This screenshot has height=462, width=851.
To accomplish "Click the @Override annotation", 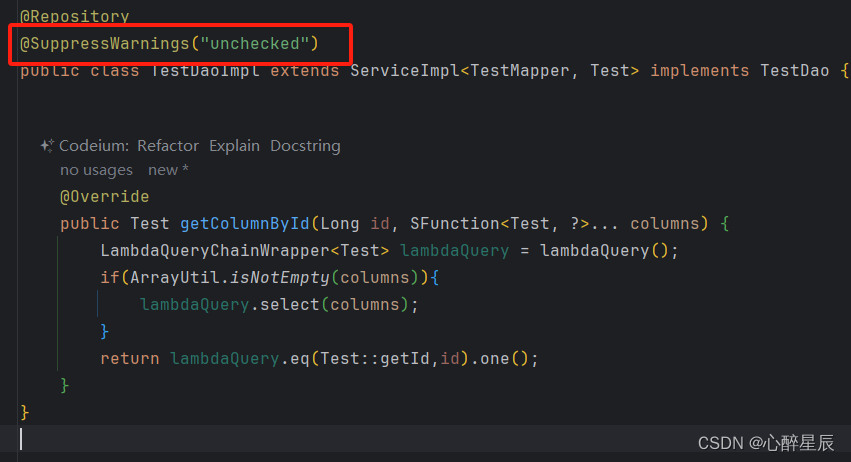I will [x=104, y=197].
